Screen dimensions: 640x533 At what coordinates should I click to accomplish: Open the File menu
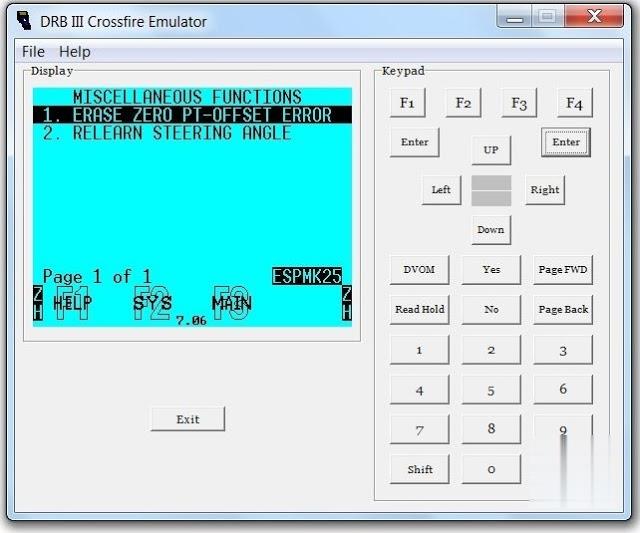coord(33,52)
